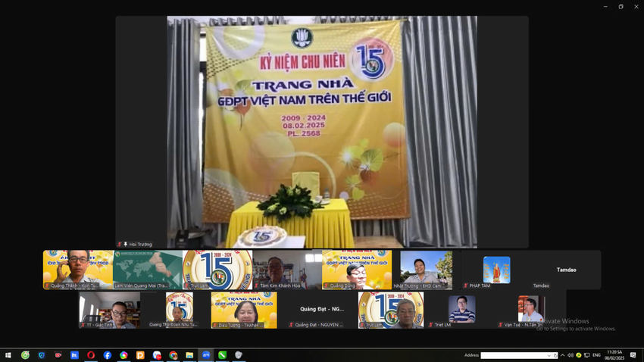Switch input language via ENG indicator

click(597, 355)
